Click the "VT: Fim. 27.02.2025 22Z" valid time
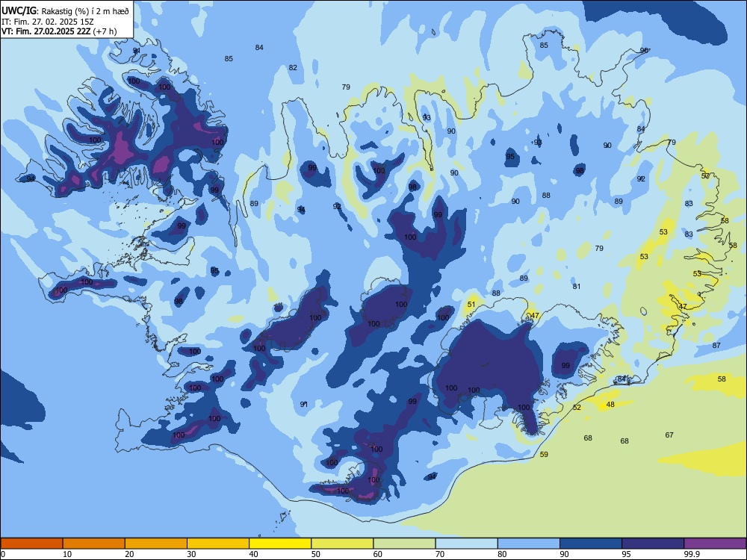 click(x=46, y=31)
